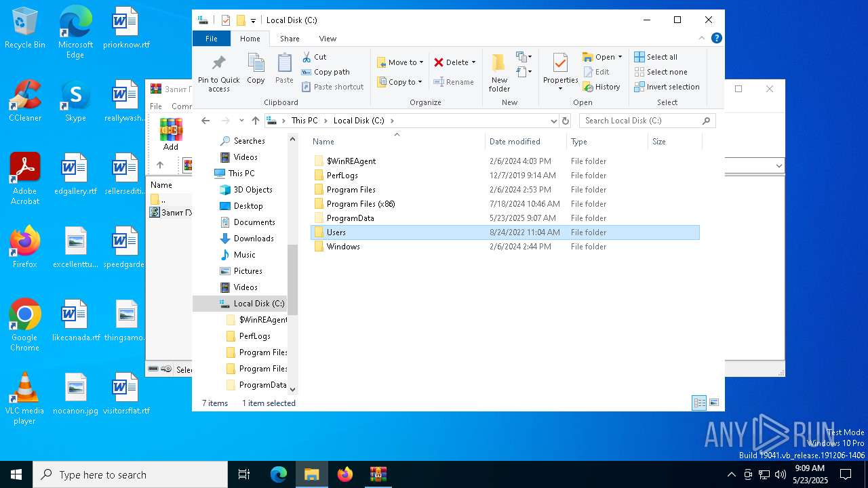Click Select all in ribbon
This screenshot has width=868, height=488.
click(656, 57)
